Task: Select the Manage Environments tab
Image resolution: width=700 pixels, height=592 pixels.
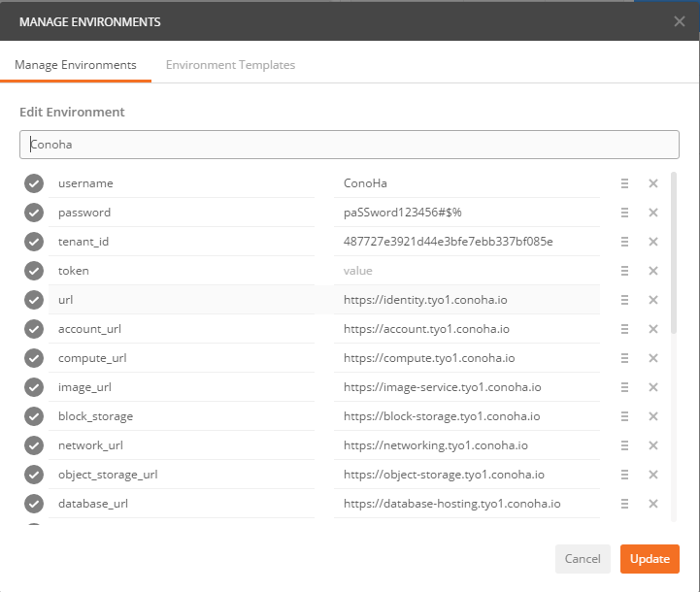Action: pyautogui.click(x=76, y=65)
